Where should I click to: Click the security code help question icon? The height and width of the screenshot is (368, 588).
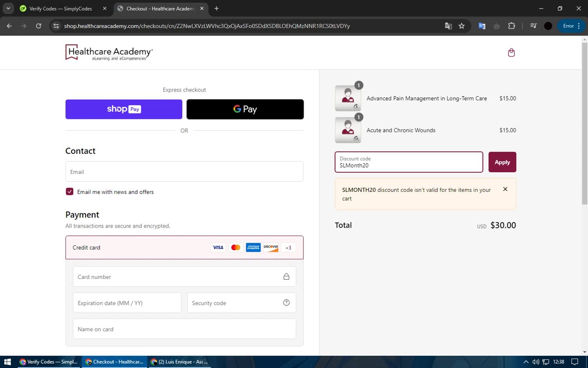pos(287,302)
